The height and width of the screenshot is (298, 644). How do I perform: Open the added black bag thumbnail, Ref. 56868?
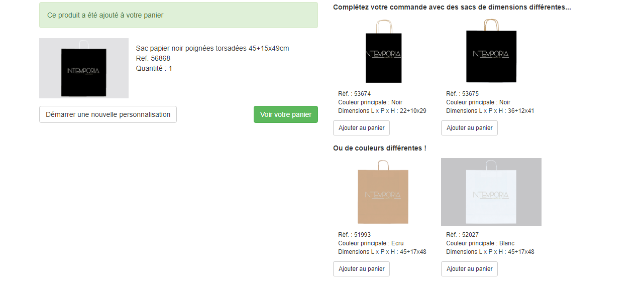84,68
